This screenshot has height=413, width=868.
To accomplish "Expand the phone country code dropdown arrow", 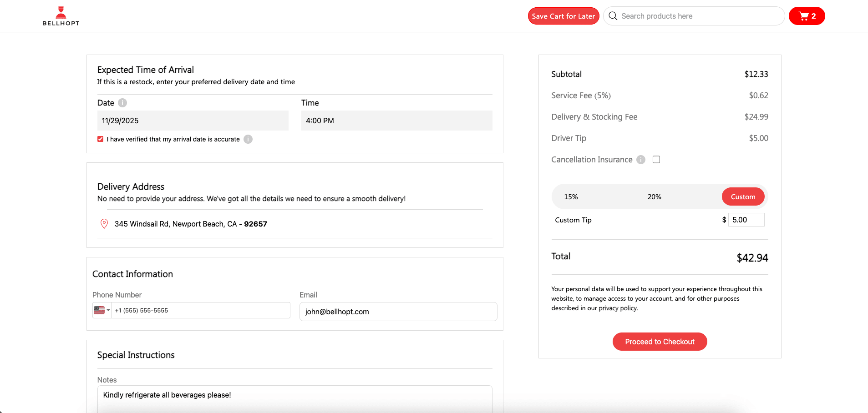I will [x=108, y=310].
